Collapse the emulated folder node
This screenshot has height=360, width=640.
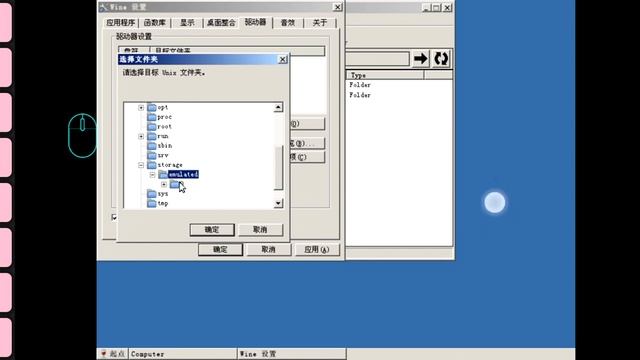pyautogui.click(x=152, y=175)
